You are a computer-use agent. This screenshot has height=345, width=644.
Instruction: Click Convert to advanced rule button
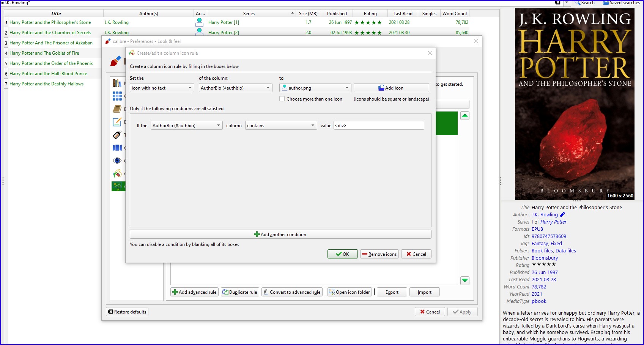pos(292,292)
